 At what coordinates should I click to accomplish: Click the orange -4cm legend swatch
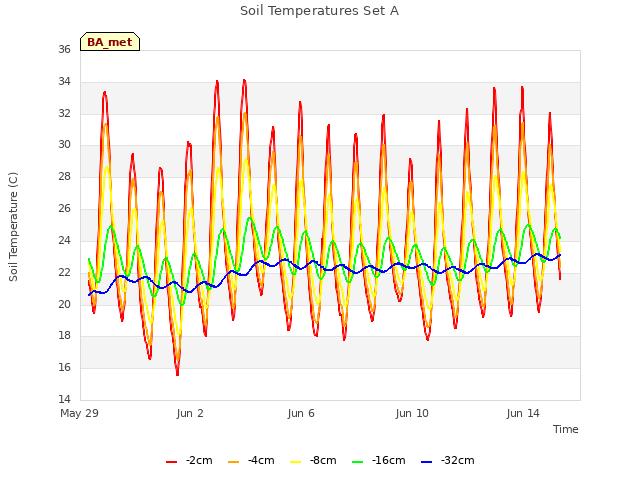coord(233,462)
